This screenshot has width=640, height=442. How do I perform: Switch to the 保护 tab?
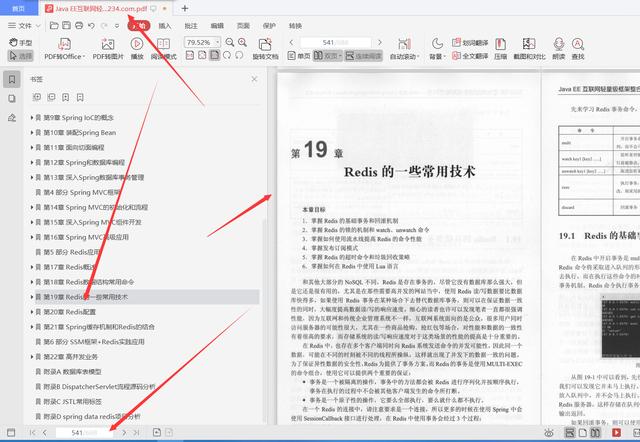[x=269, y=26]
